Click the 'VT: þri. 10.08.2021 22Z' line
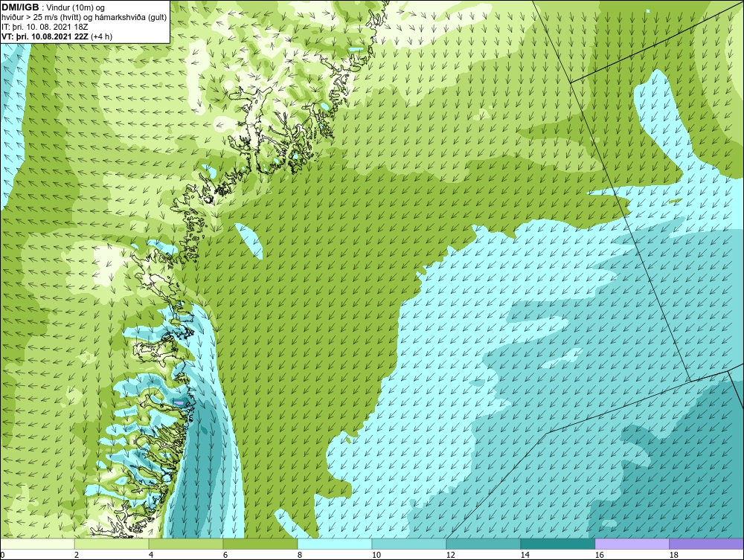 (x=45, y=36)
